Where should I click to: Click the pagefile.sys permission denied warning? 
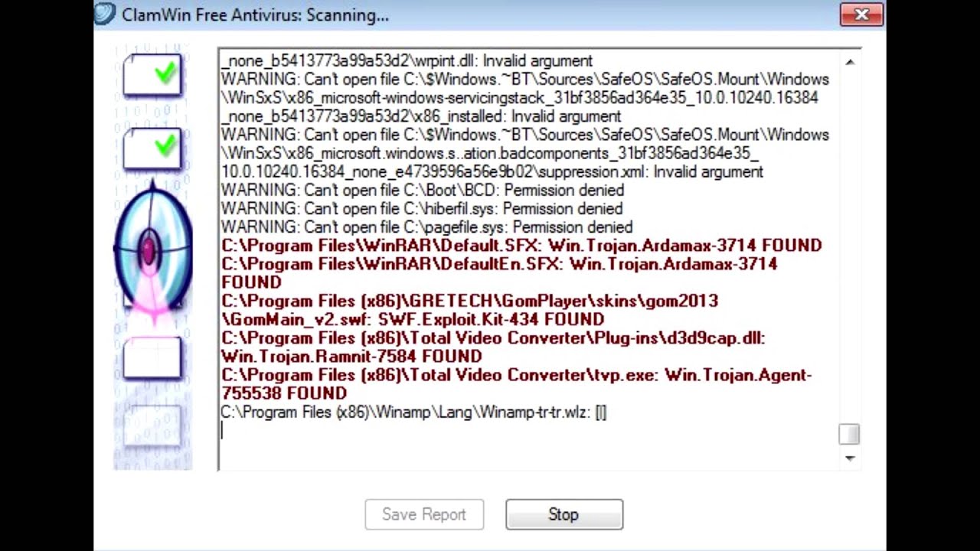[x=426, y=227]
